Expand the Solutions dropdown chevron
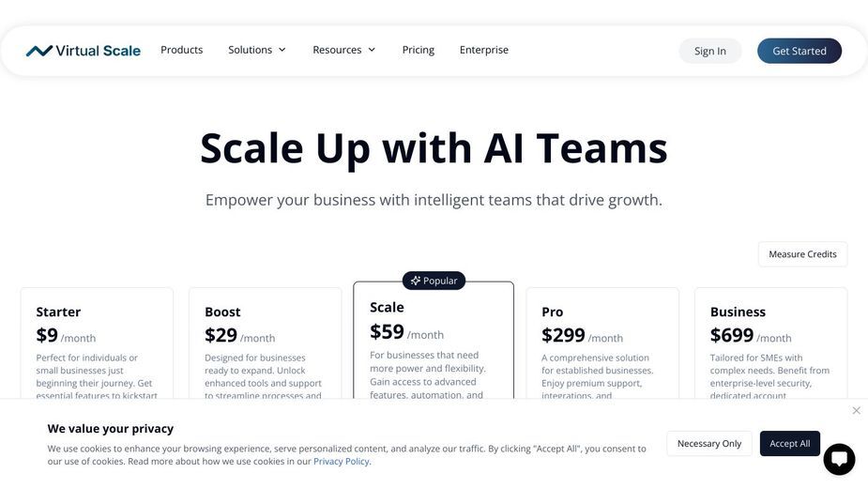This screenshot has width=868, height=488. [282, 50]
